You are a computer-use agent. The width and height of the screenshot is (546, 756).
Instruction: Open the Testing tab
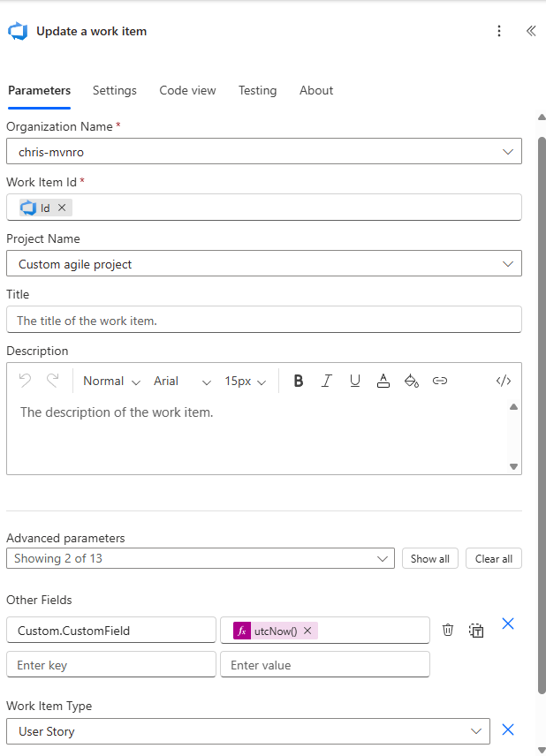point(257,90)
